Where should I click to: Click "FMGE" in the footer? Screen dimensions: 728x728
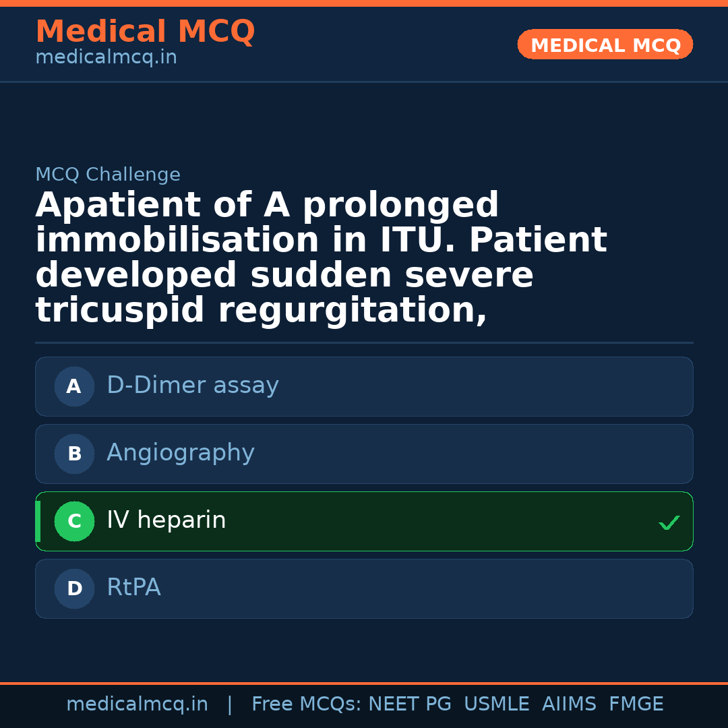[x=636, y=704]
